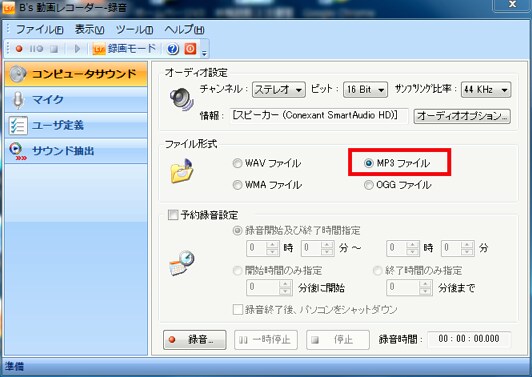Screen dimensions: 532x377
Task: Select WAV ファイル radio button
Action: [x=237, y=164]
